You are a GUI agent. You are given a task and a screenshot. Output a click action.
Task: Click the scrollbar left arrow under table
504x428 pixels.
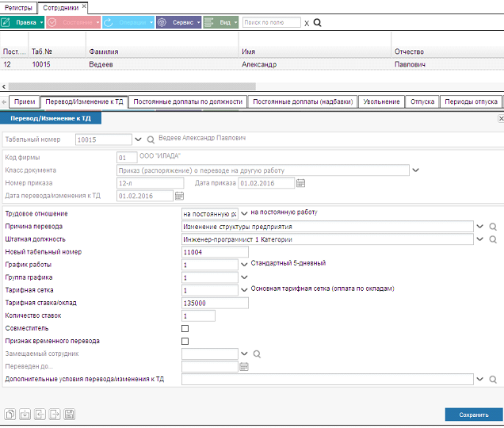[x=4, y=86]
